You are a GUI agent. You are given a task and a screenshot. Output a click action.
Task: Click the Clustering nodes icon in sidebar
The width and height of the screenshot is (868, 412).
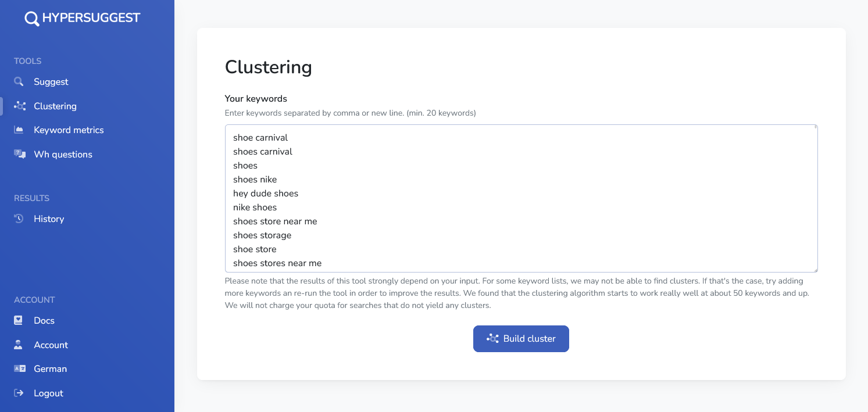click(x=20, y=106)
